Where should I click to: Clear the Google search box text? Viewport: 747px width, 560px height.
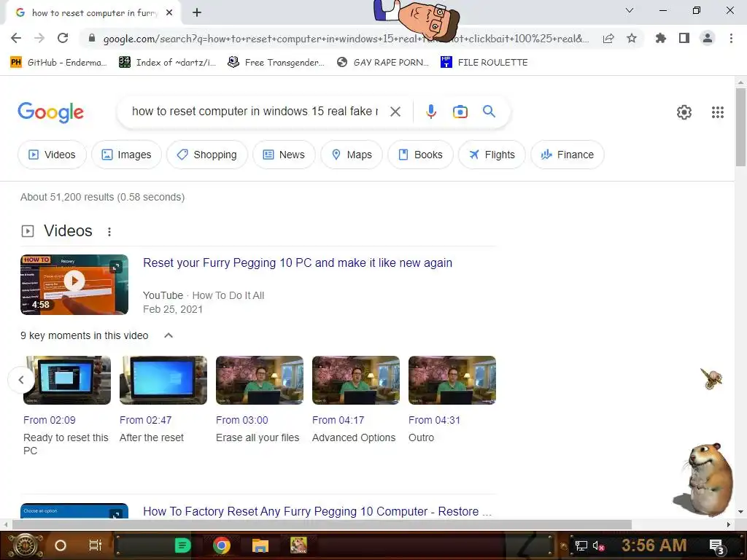[395, 112]
